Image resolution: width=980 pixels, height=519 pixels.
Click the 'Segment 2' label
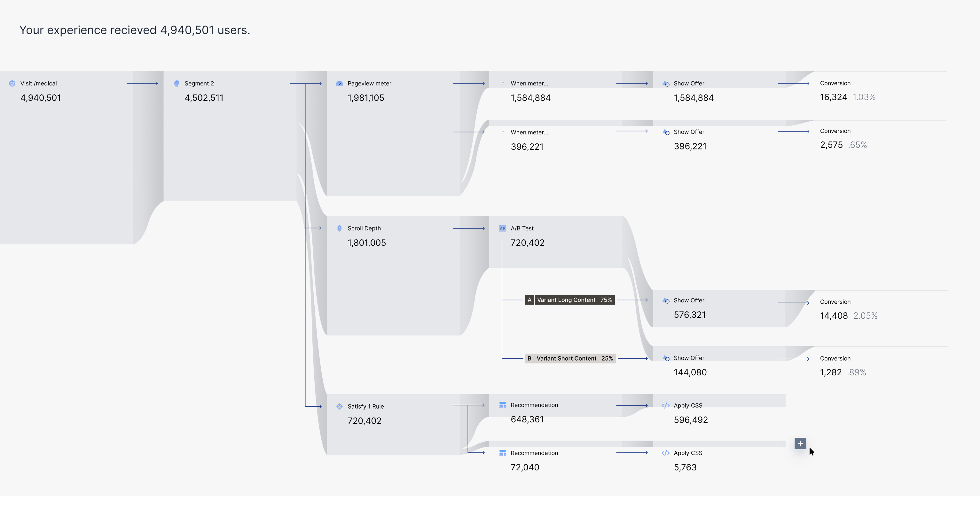[199, 84]
